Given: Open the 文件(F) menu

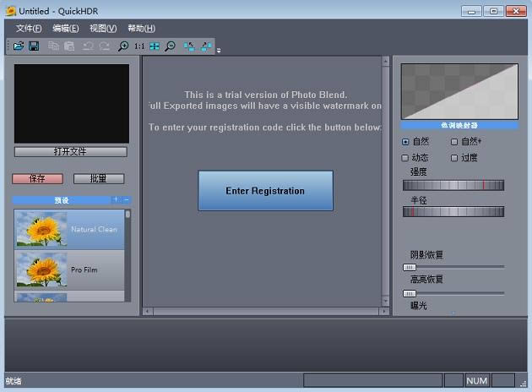Looking at the screenshot, I should [x=29, y=29].
